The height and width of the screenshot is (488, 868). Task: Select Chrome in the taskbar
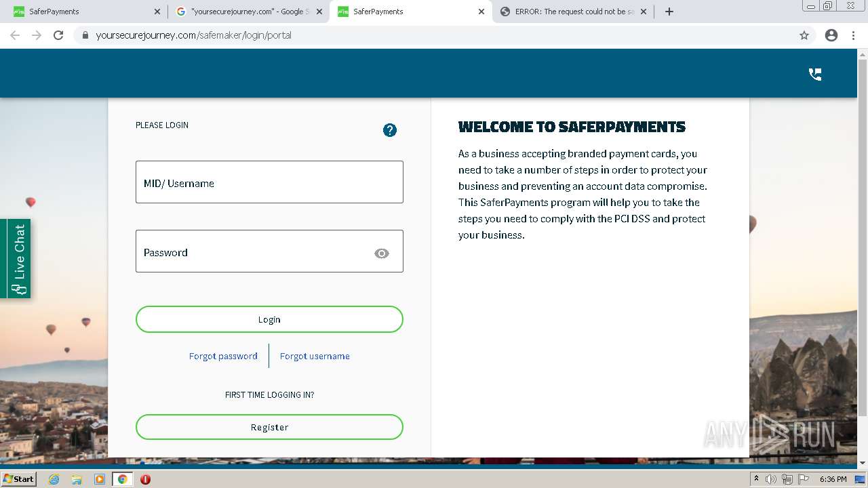[122, 479]
